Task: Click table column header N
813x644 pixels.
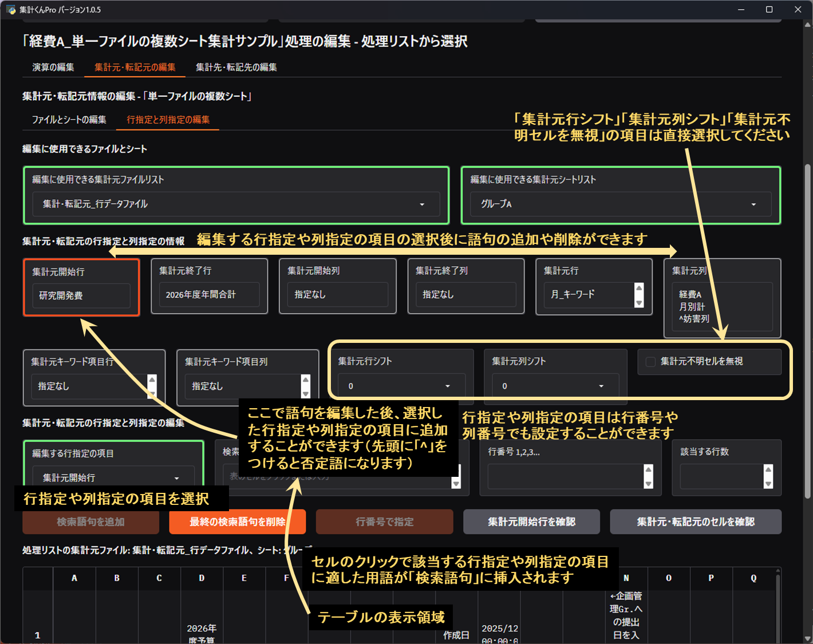Action: click(626, 578)
